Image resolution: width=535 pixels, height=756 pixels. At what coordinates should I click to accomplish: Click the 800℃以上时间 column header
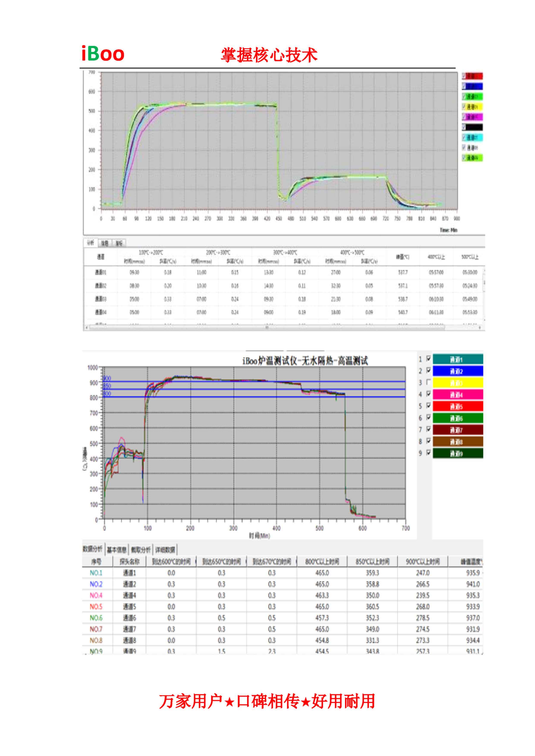322,561
